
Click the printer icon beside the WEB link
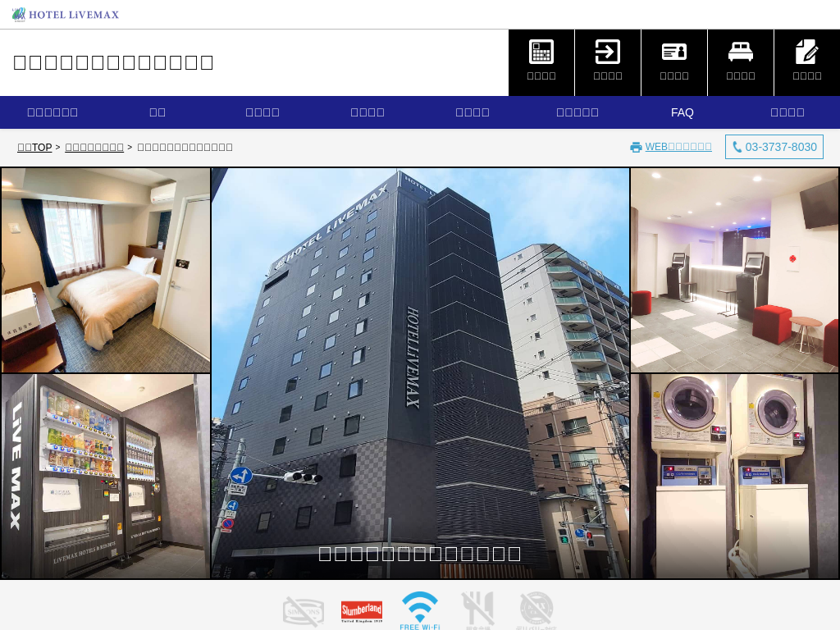click(636, 148)
